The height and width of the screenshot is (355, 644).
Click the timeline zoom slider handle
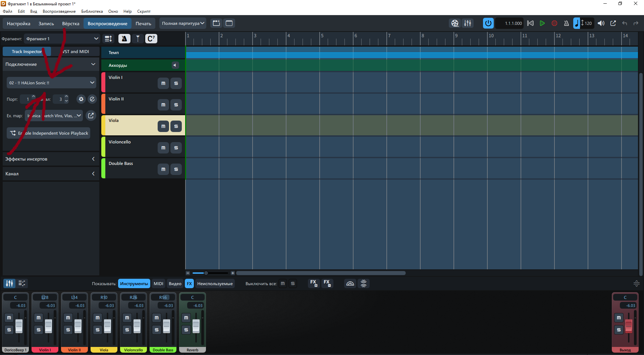206,273
